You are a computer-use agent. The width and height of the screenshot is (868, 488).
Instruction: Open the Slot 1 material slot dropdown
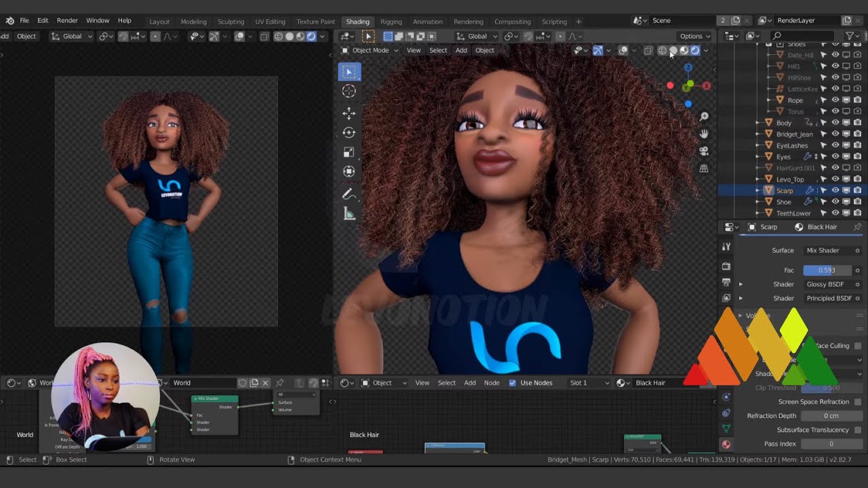click(x=589, y=383)
